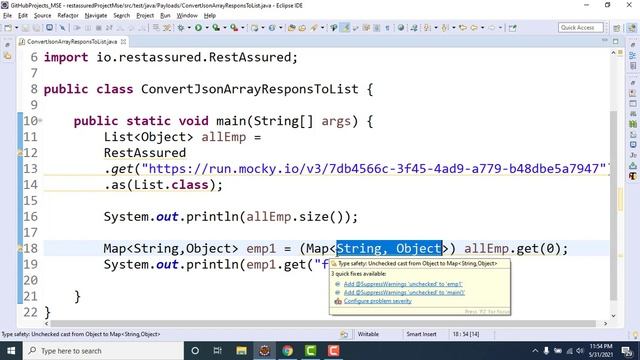The height and width of the screenshot is (360, 640).
Task: Expand the External Tools dropdown arrow
Action: coord(242,28)
